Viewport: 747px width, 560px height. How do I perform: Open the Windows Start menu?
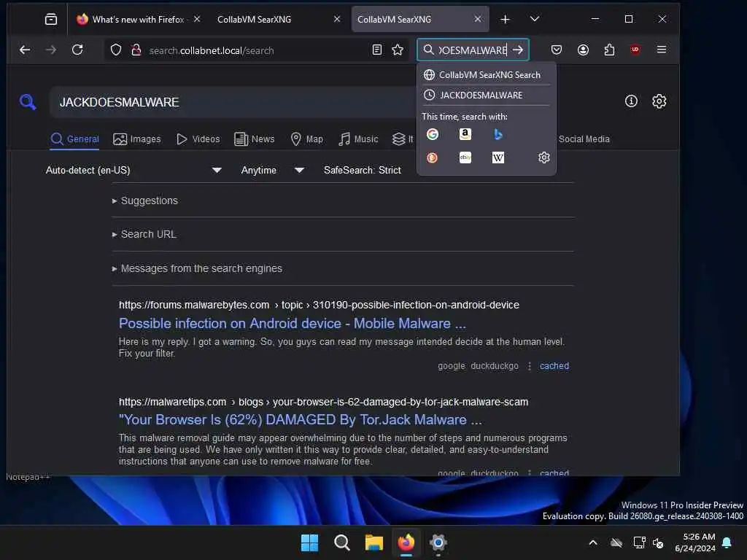[x=309, y=542]
